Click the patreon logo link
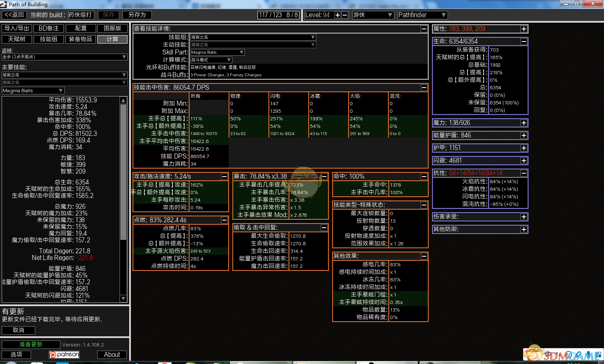The image size is (604, 364). [x=64, y=355]
